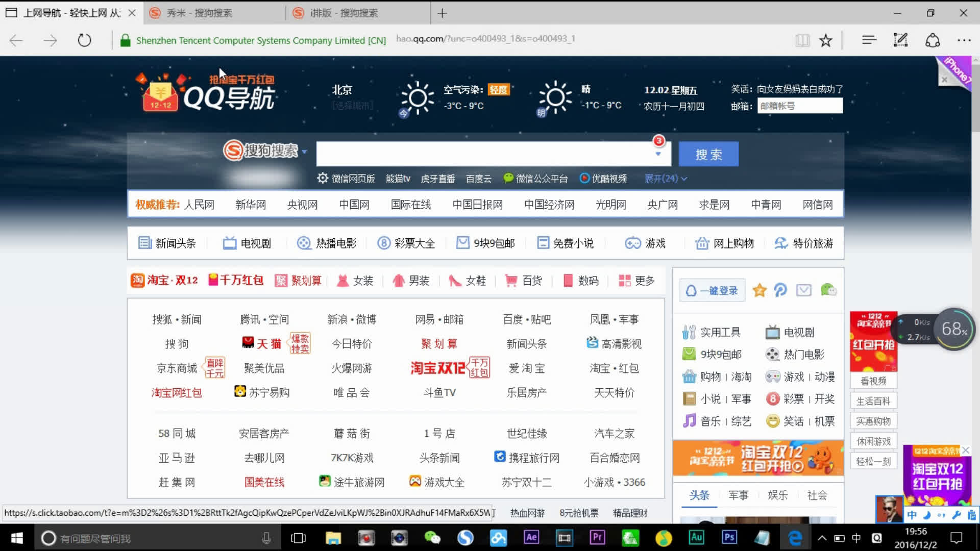Open the TV drama icon 电视剧
This screenshot has height=551, width=980.
[x=230, y=243]
